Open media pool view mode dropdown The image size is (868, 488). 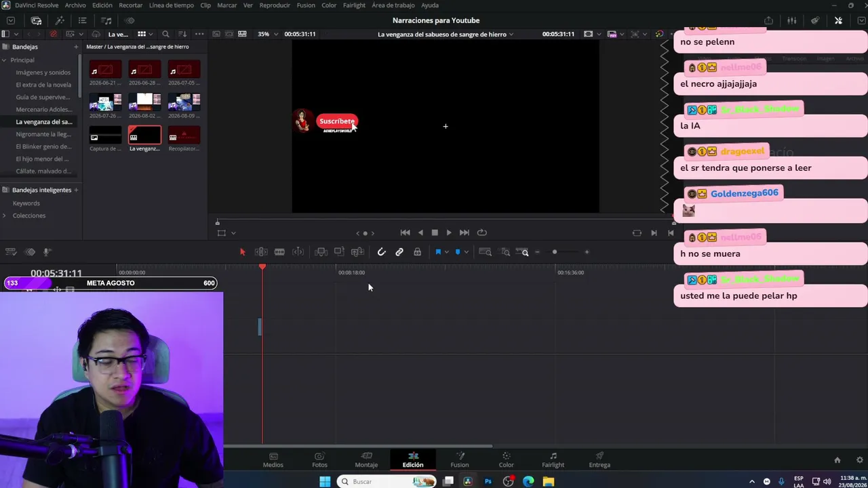click(151, 34)
